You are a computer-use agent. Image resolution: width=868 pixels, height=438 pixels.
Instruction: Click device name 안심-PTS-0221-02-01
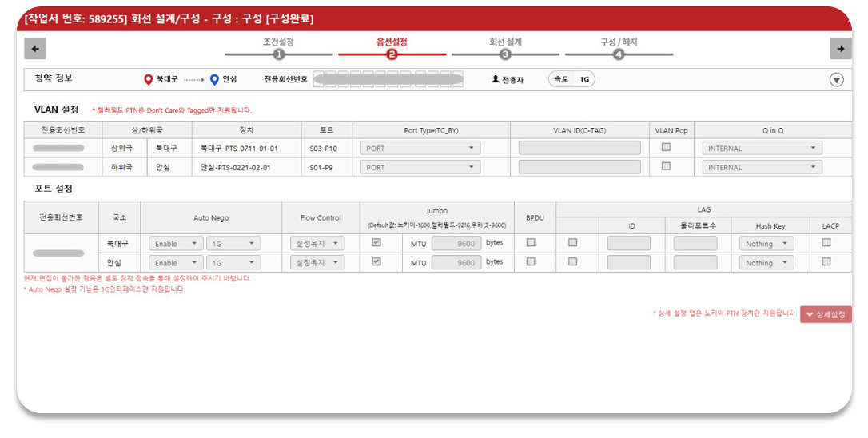click(235, 167)
